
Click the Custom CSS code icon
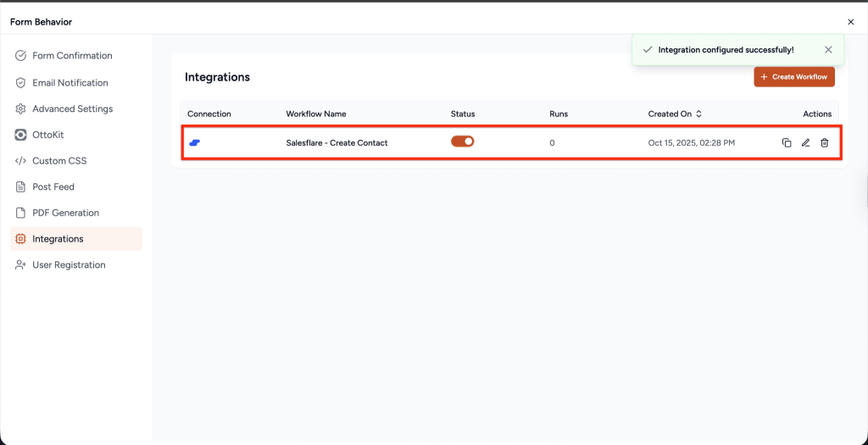click(x=21, y=161)
